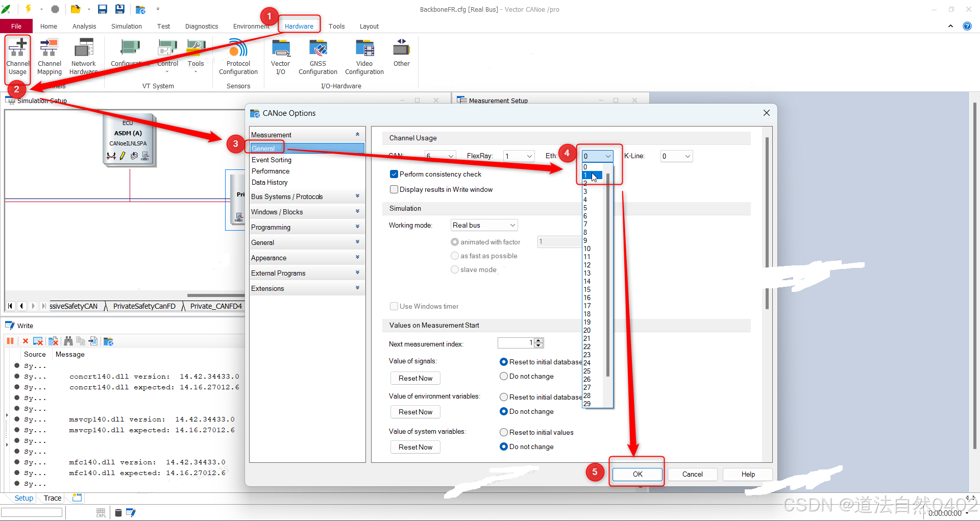Image resolution: width=980 pixels, height=521 pixels.
Task: Switch to the Trace desktop tab
Action: [52, 498]
